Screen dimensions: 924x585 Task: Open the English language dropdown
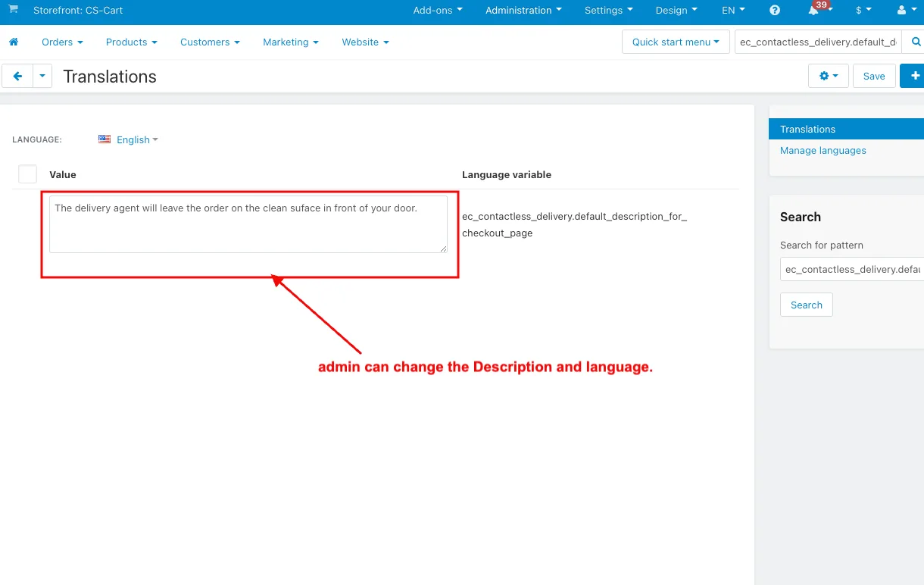coord(137,139)
